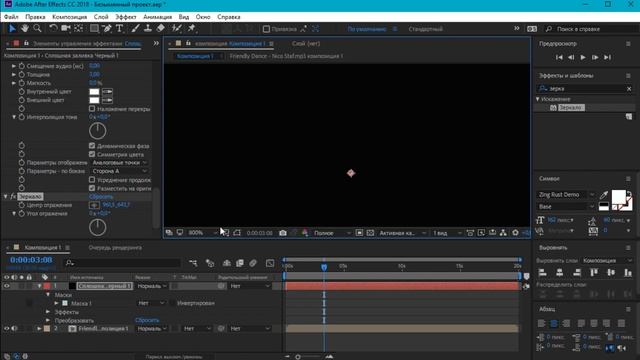This screenshot has height=360, width=640.
Task: Center paragraph text alignment
Action: coord(554,324)
